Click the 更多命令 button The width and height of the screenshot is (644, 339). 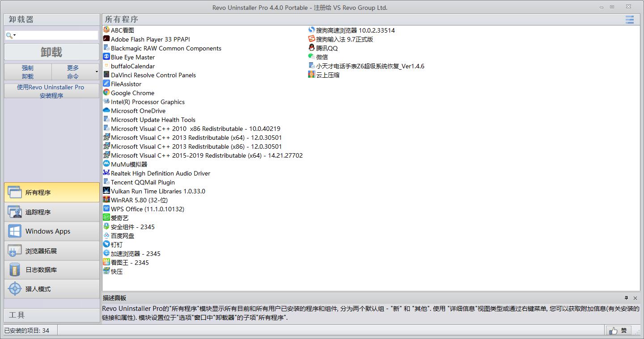[x=73, y=72]
